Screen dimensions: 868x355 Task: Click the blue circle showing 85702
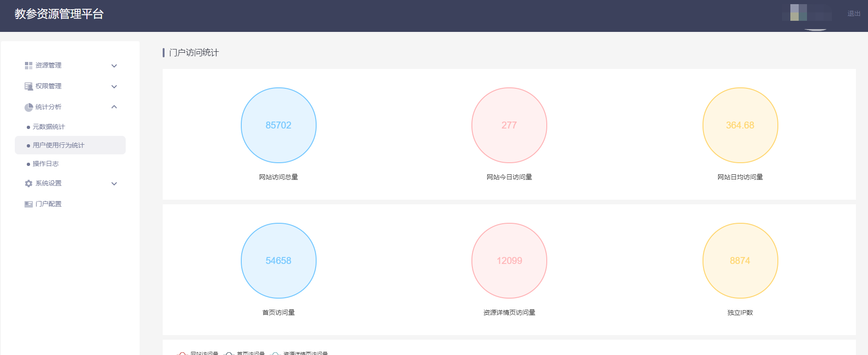point(279,125)
